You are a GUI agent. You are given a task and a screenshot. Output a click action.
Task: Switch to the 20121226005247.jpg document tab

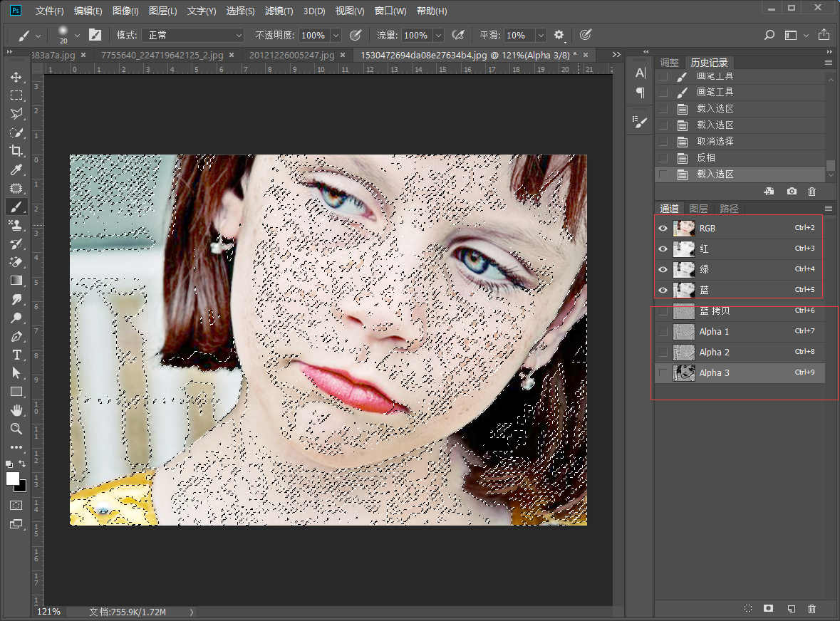click(x=292, y=55)
